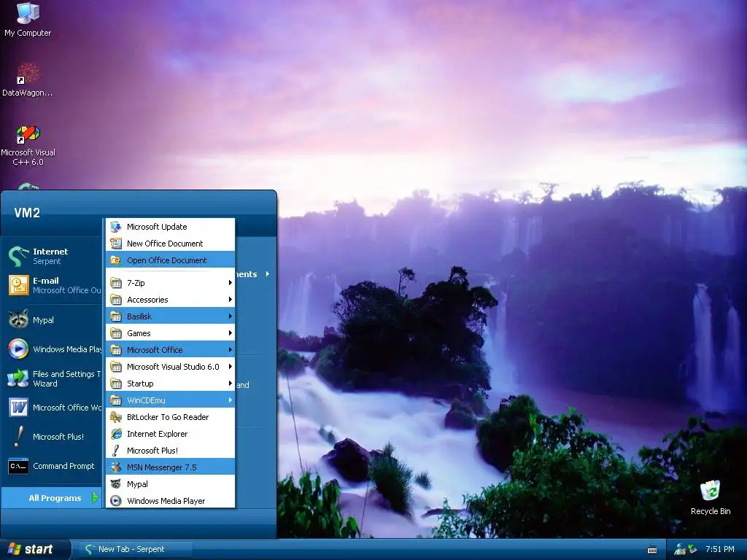Click the All Programs label
Screen dimensions: 747x560
[x=55, y=498]
